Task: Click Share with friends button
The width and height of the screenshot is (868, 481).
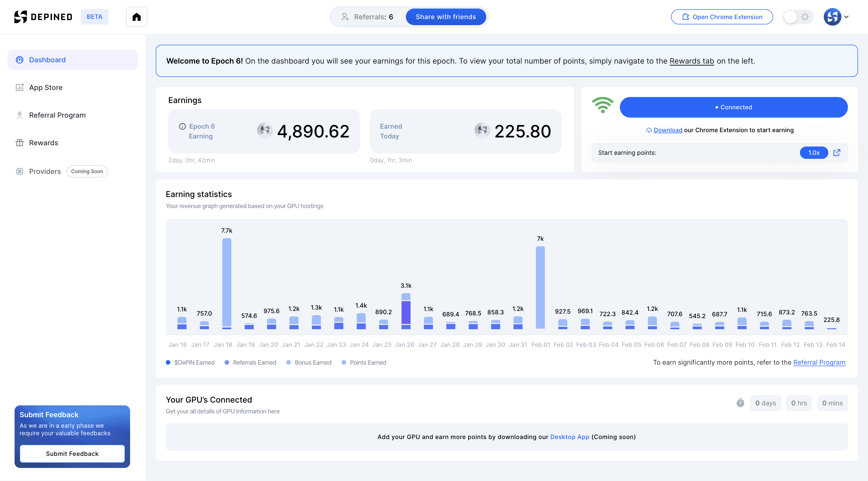Action: [446, 17]
